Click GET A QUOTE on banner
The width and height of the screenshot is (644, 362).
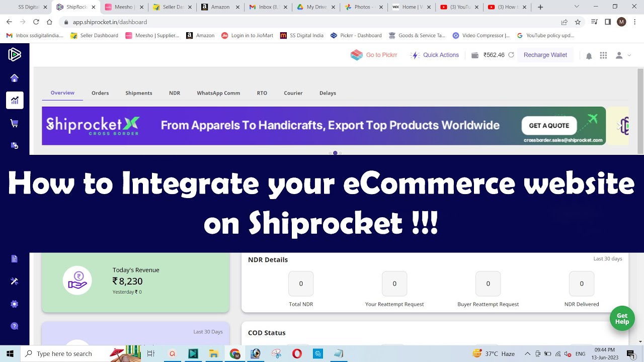coord(549,126)
